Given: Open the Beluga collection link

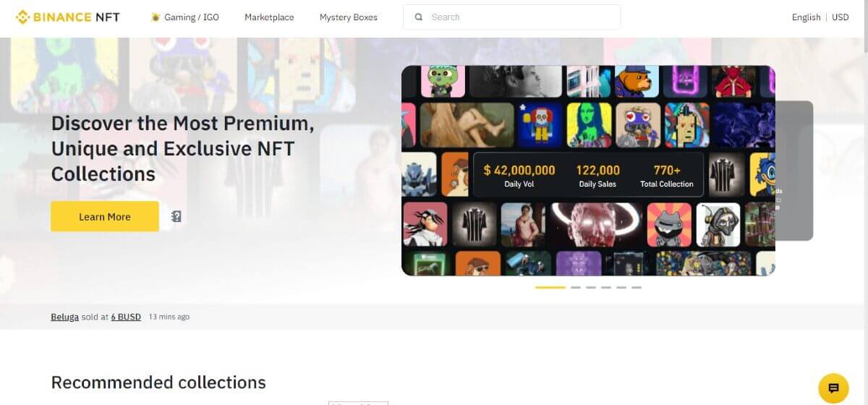Looking at the screenshot, I should (64, 317).
